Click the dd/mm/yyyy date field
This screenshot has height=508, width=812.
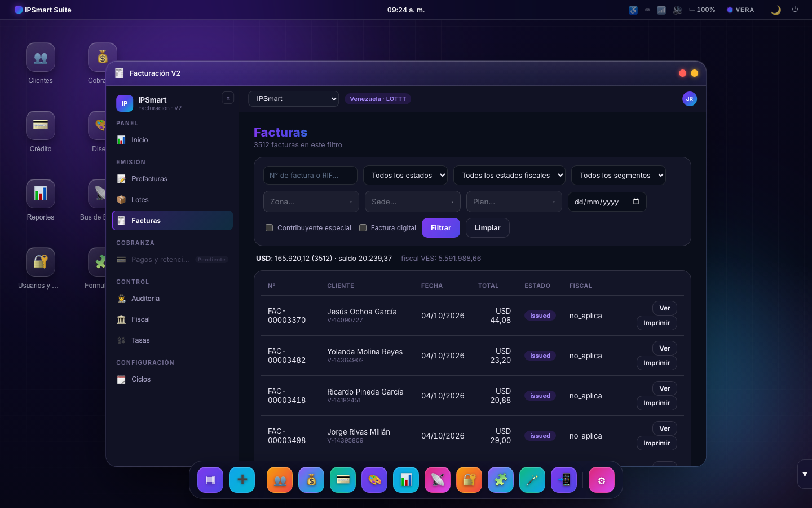(607, 202)
